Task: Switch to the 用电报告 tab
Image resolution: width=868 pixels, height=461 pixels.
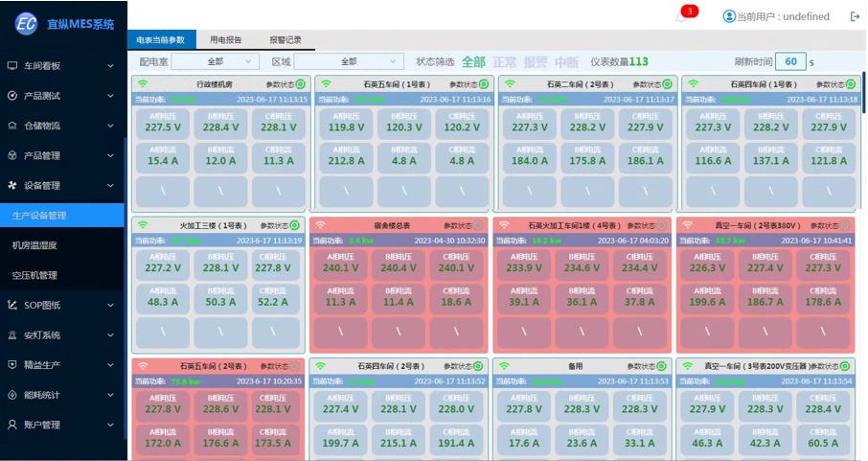Action: tap(226, 40)
